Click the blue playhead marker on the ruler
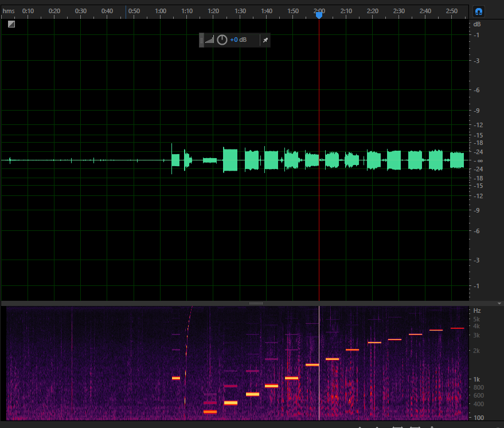 [319, 15]
